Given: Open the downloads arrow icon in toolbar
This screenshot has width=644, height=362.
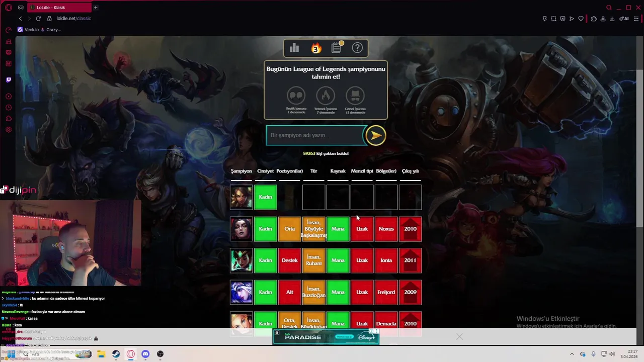Looking at the screenshot, I should point(612,19).
